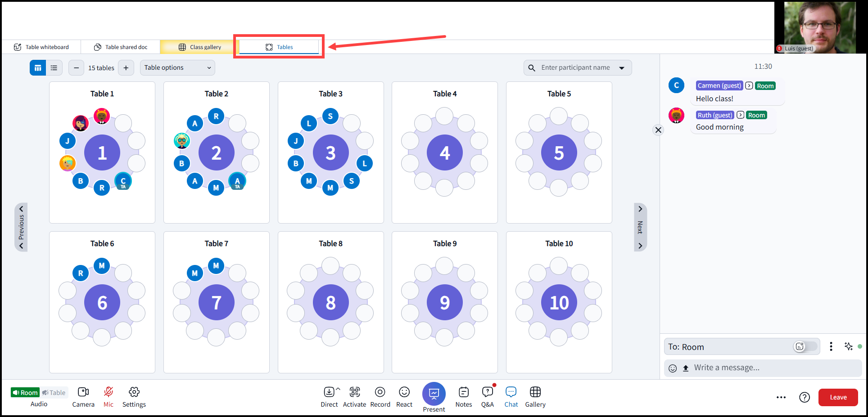
Task: Go to Next page of tables
Action: (x=640, y=227)
